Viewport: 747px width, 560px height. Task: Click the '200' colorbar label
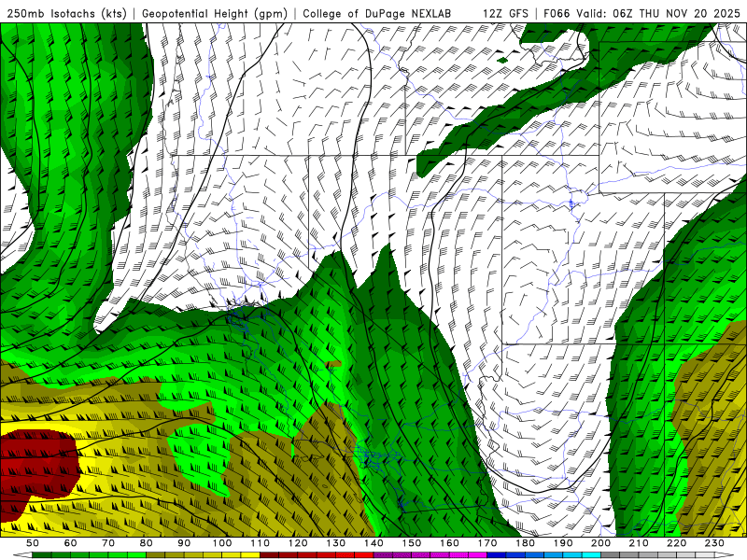tap(601, 543)
